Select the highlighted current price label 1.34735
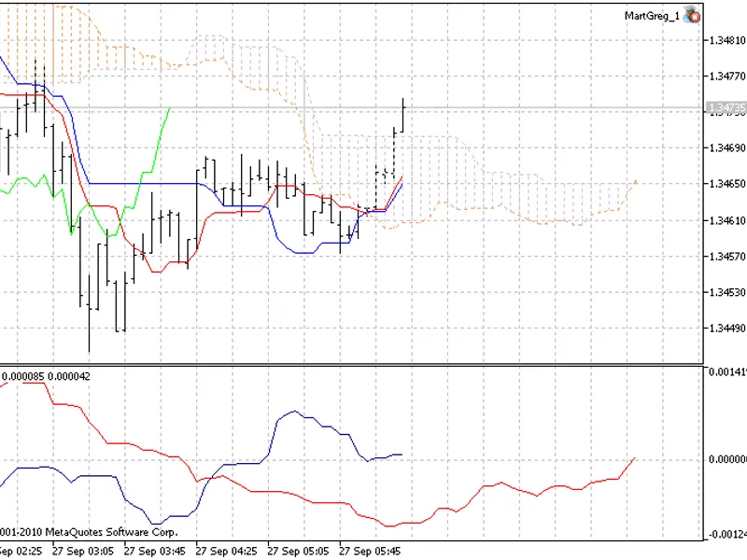 point(726,108)
